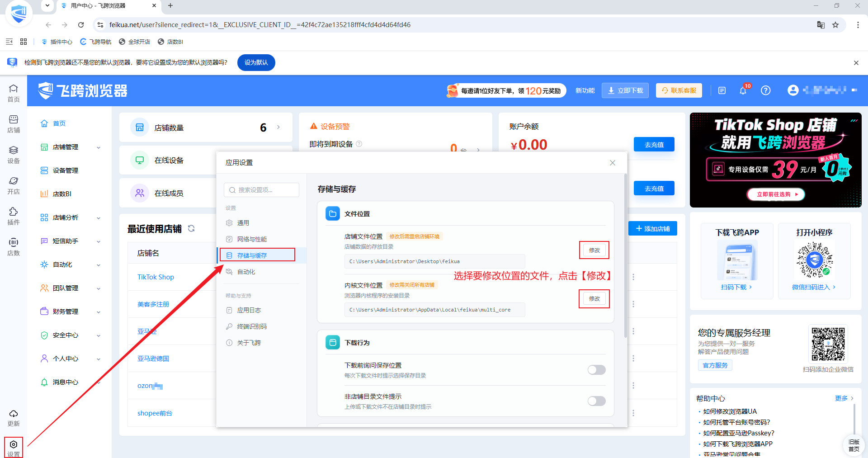
Task: Reload the browser page
Action: point(81,25)
